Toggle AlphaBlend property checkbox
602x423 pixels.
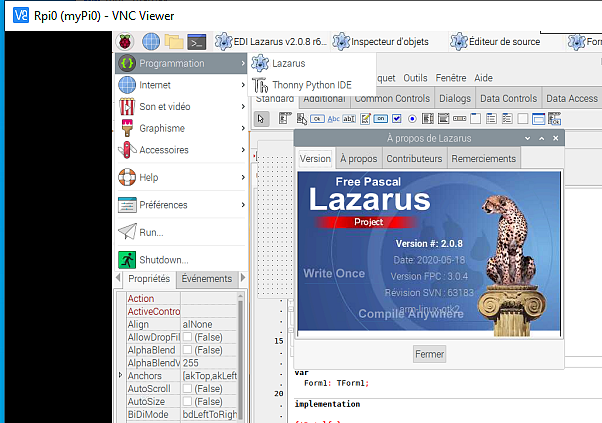point(187,350)
